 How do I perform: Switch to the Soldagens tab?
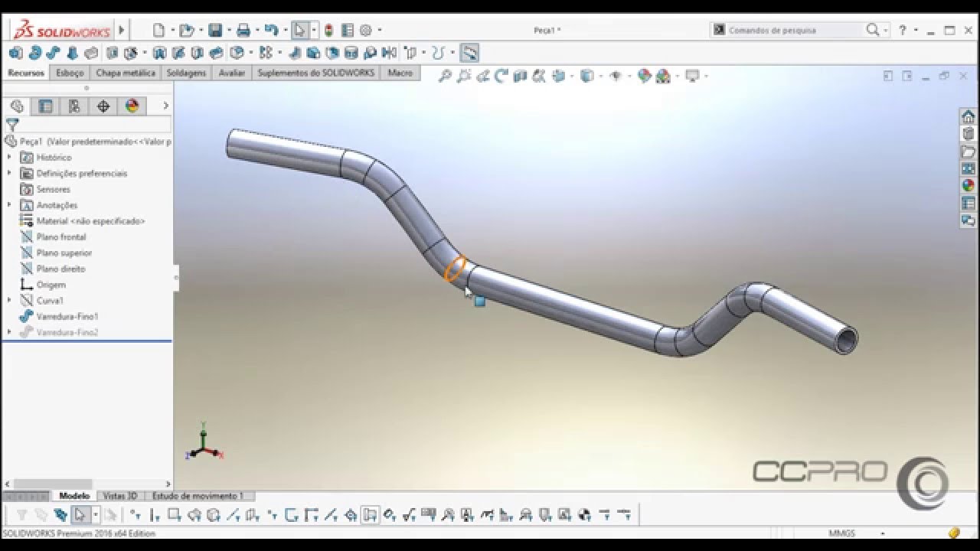coord(187,73)
